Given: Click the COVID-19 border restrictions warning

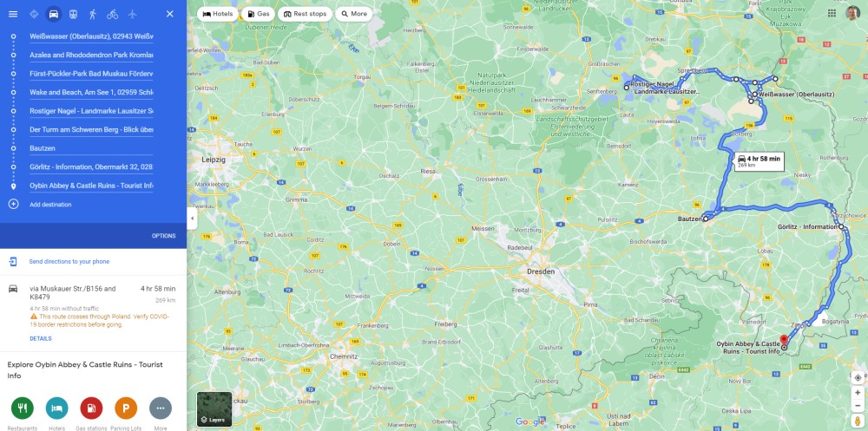Looking at the screenshot, I should point(100,320).
